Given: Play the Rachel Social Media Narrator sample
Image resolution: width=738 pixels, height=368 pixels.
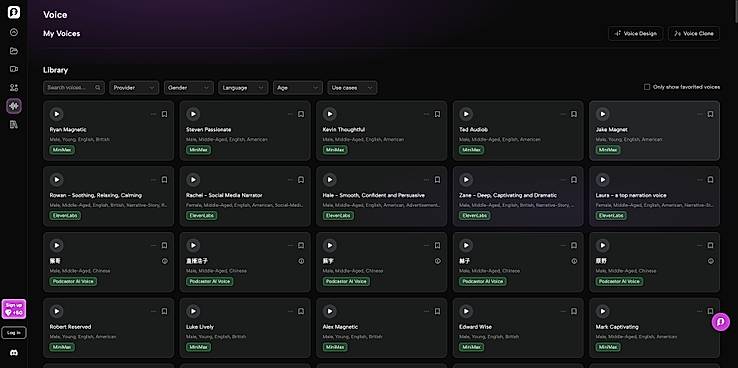Looking at the screenshot, I should pos(193,180).
